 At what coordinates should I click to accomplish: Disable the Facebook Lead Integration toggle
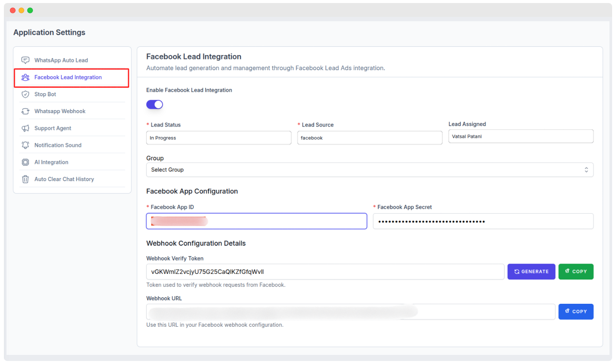154,104
